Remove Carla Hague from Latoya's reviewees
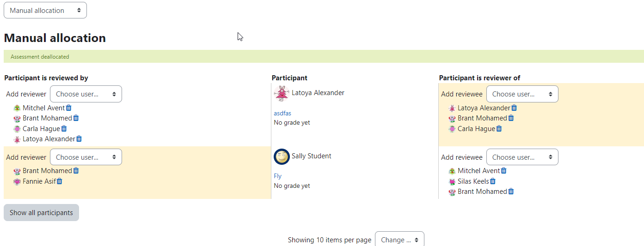 [x=499, y=128]
